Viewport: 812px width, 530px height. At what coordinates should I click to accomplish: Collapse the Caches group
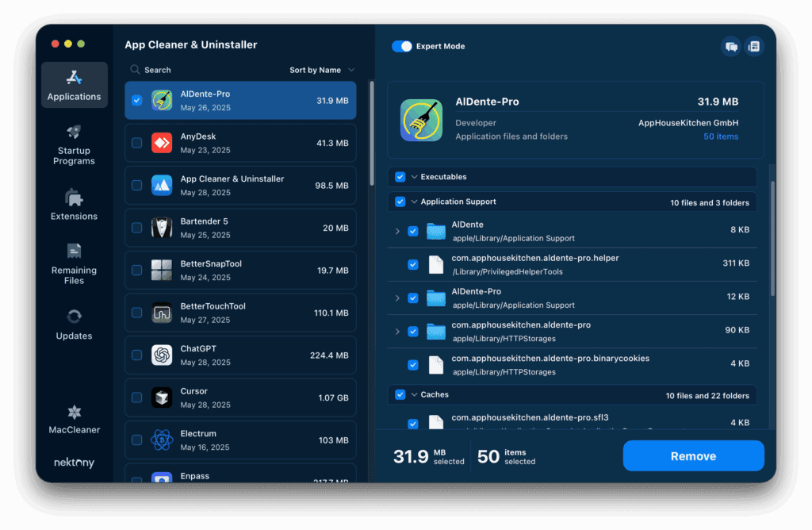coord(414,395)
